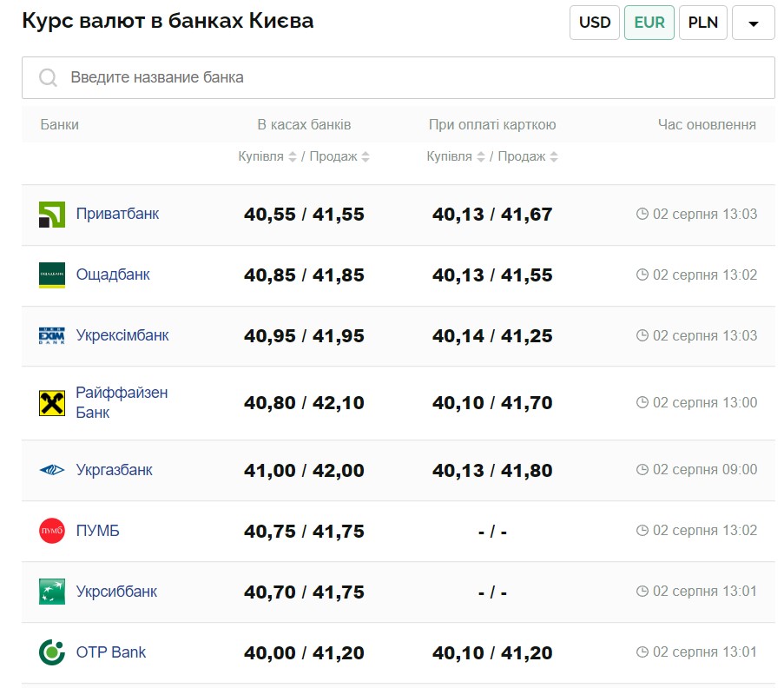Select the PLN currency tab
The image size is (784, 688).
pyautogui.click(x=703, y=23)
